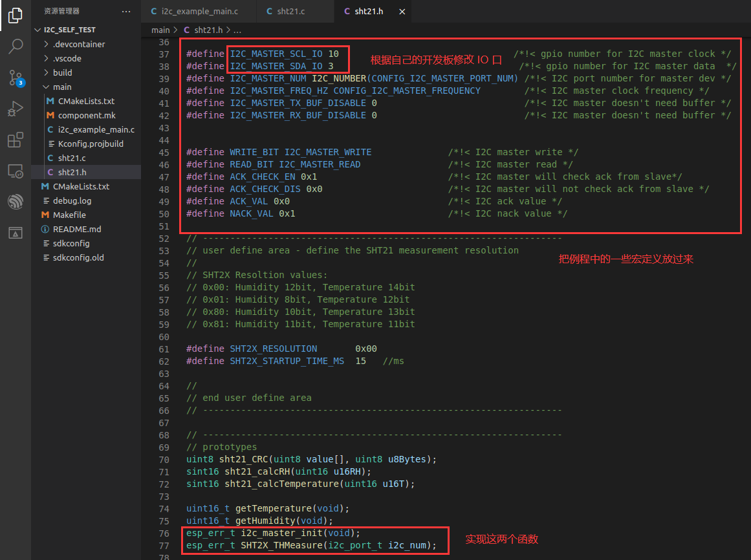Click NACK_VAL macro name
The width and height of the screenshot is (751, 560).
pos(252,213)
